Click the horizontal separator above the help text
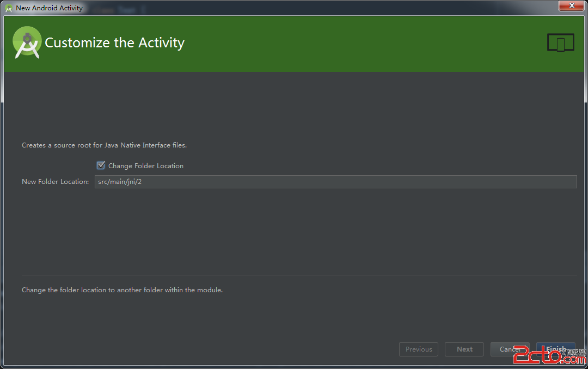The width and height of the screenshot is (588, 369). click(299, 275)
